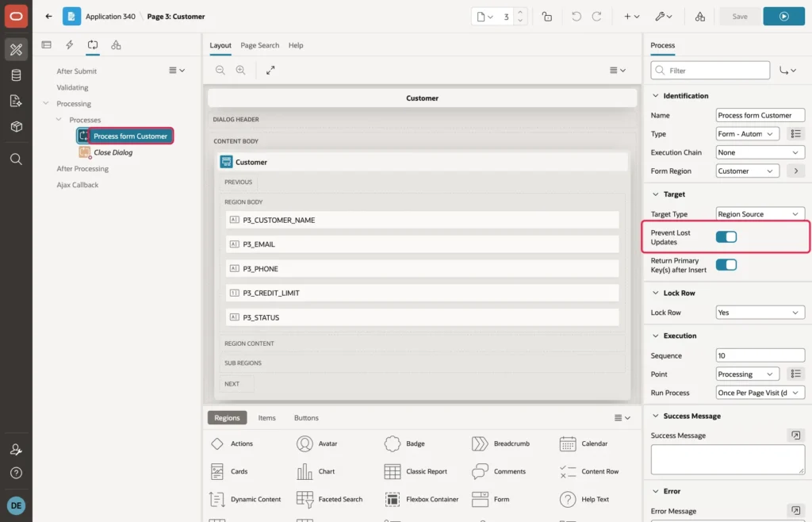This screenshot has width=812, height=522.
Task: Select P3_CREDIT_LIMIT item in layout
Action: tap(422, 293)
